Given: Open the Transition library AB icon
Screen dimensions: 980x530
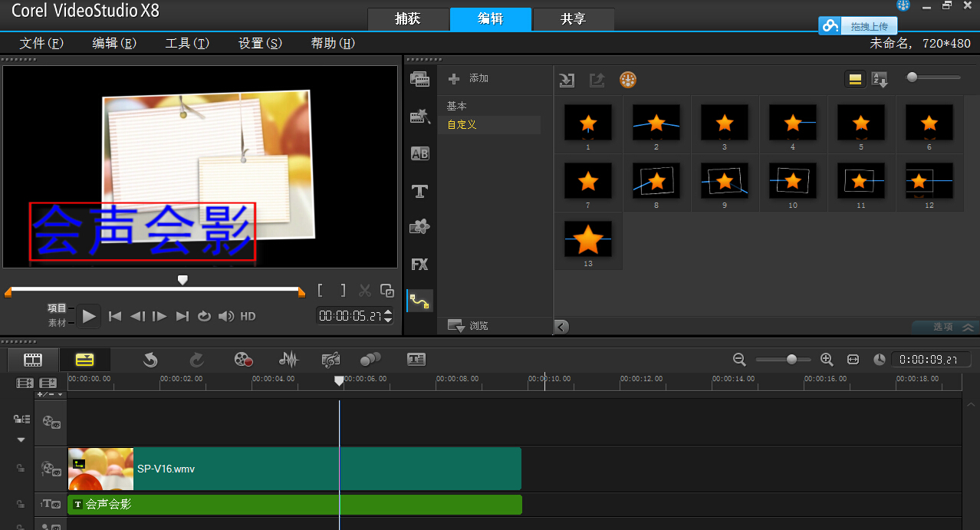Looking at the screenshot, I should pyautogui.click(x=419, y=153).
